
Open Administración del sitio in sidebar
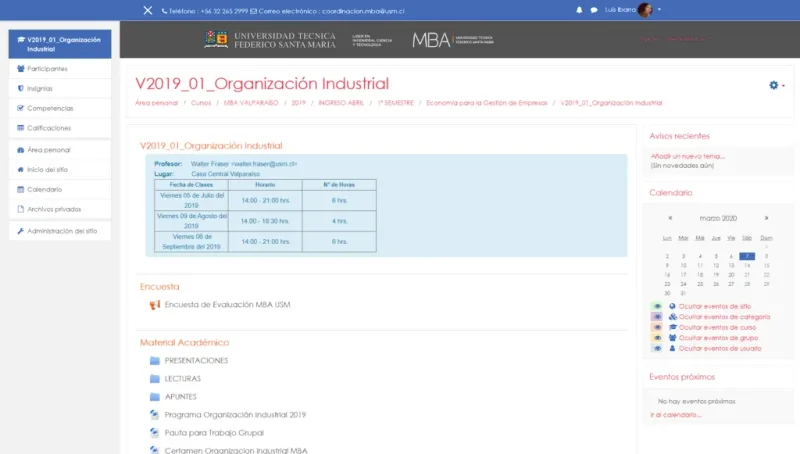(60, 231)
